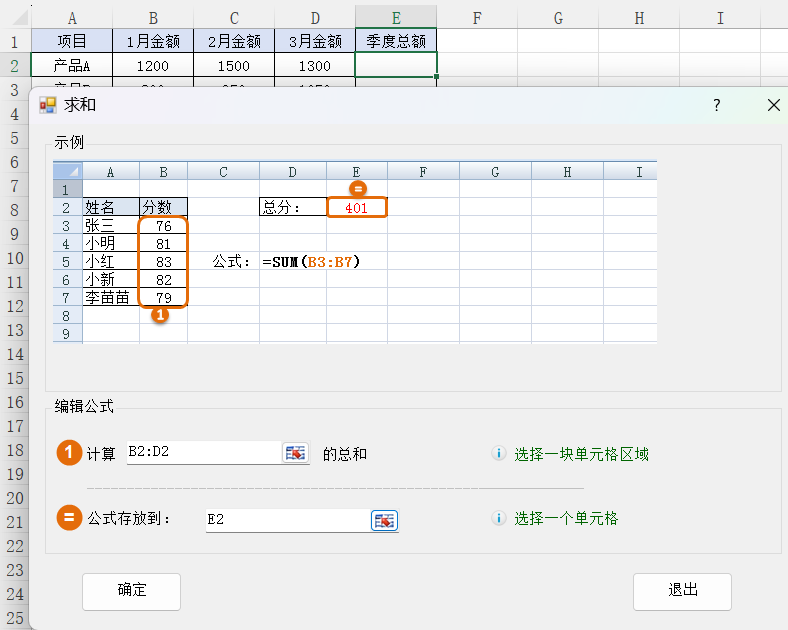Image resolution: width=788 pixels, height=630 pixels.
Task: Click orange step 1 badge beside 计算
Action: 69,453
